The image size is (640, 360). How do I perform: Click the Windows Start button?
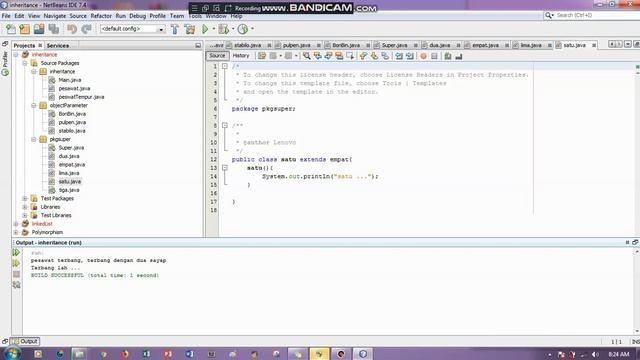11,353
